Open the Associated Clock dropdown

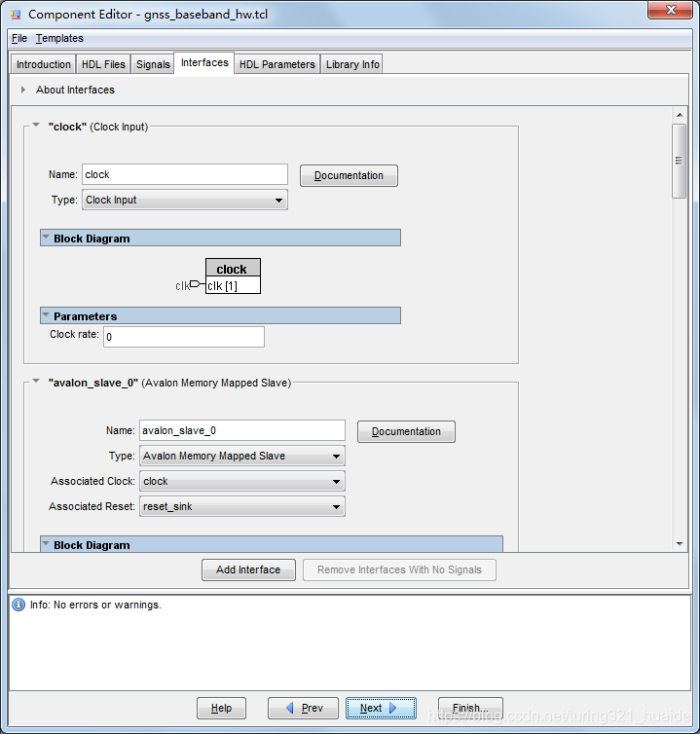[242, 481]
